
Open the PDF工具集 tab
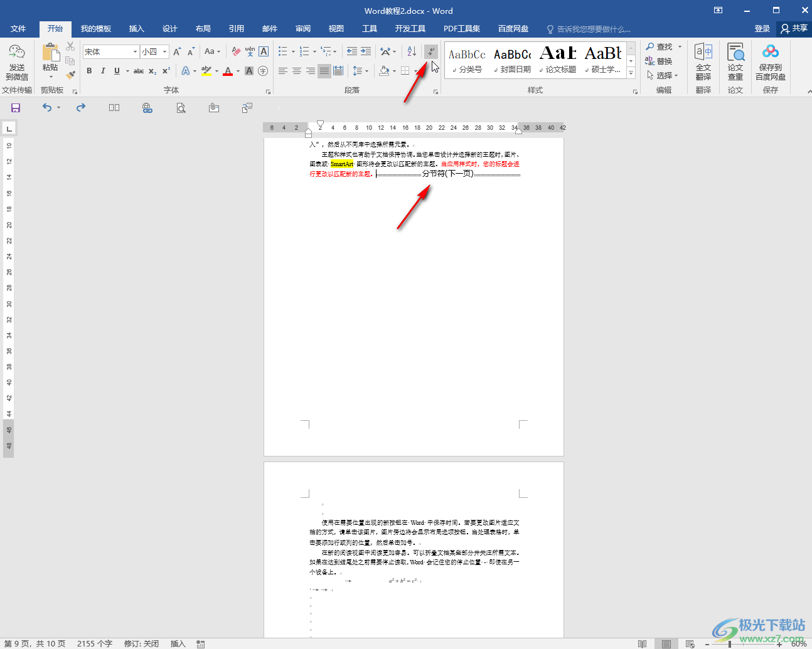tap(462, 29)
